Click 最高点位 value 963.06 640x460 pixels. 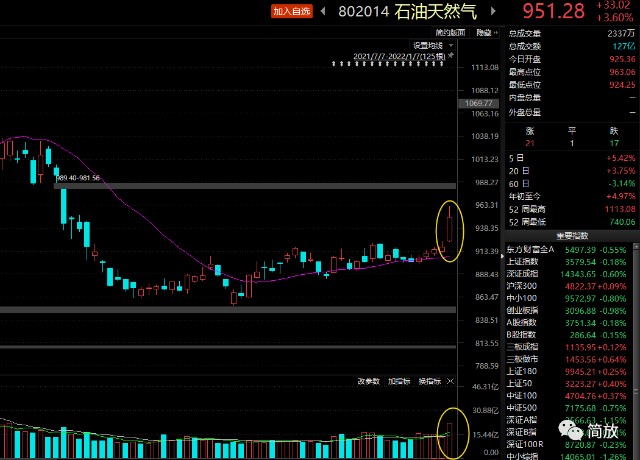click(622, 72)
